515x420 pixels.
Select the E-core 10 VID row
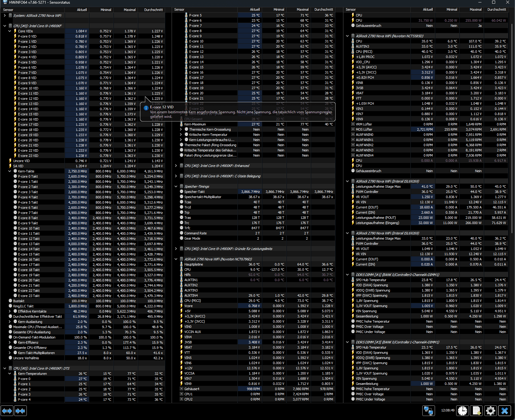click(x=82, y=88)
